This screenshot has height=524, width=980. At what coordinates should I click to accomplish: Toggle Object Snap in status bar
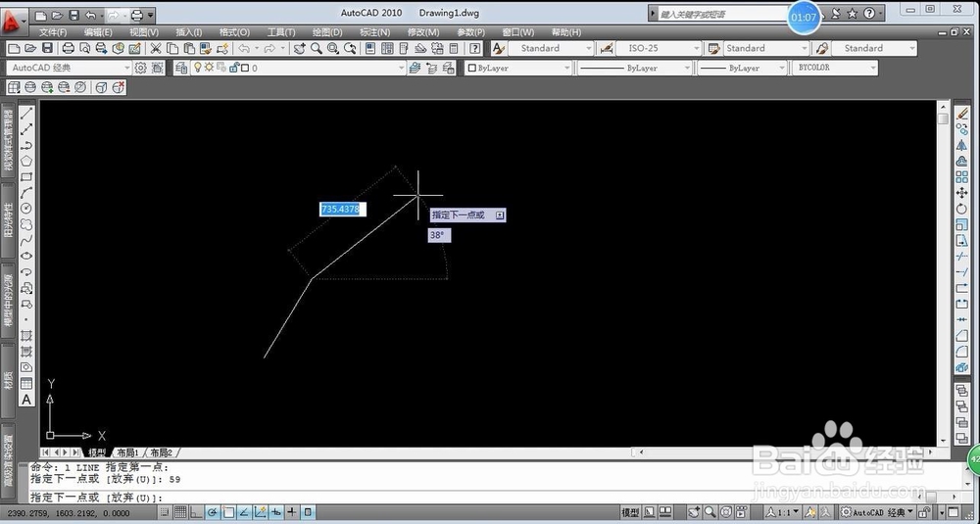pos(229,513)
